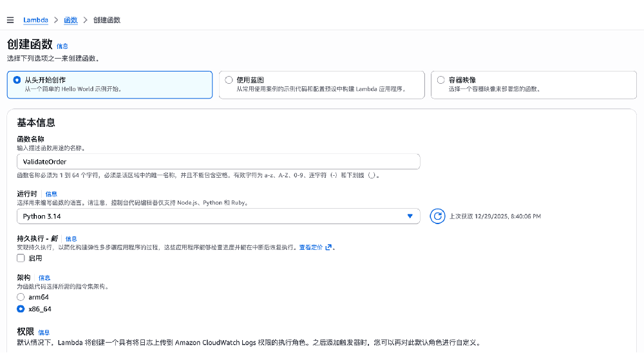Click the 创建函数 breadcrumb item
This screenshot has height=362, width=644.
pos(106,20)
